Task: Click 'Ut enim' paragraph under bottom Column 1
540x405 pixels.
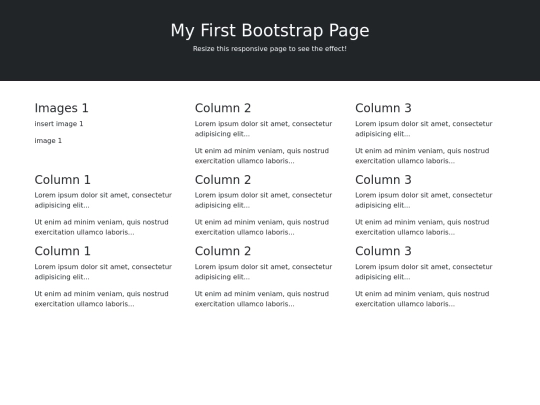Action: click(x=102, y=299)
